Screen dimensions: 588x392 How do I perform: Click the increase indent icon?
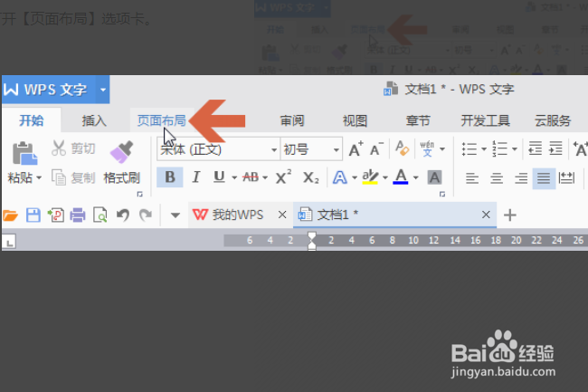555,148
